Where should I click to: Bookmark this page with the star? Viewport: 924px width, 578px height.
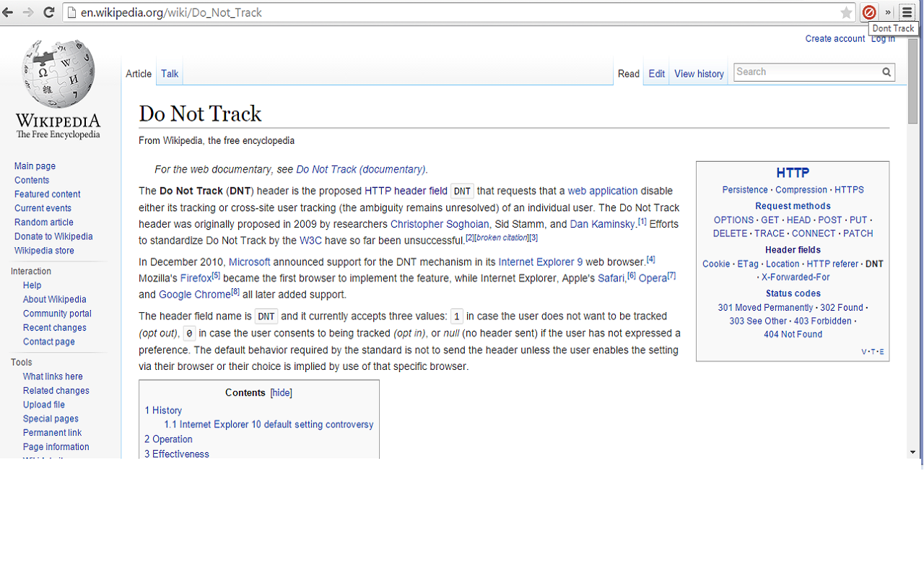click(x=846, y=12)
